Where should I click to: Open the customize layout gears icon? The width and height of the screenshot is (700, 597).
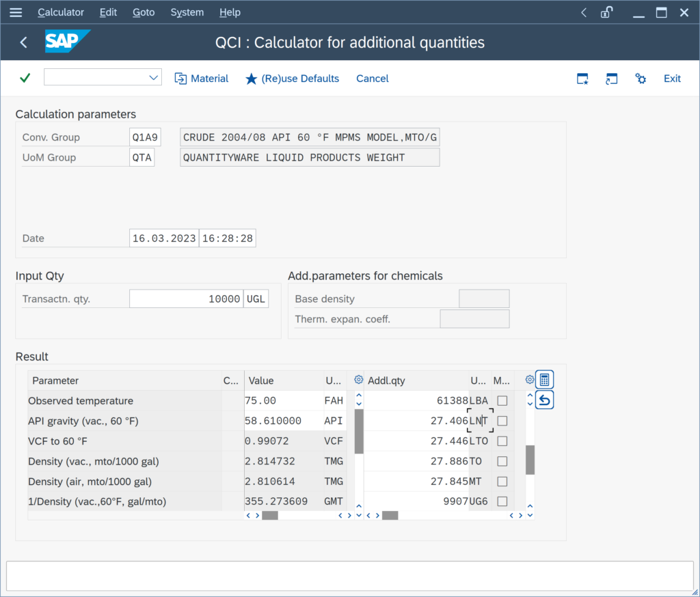[x=641, y=79]
